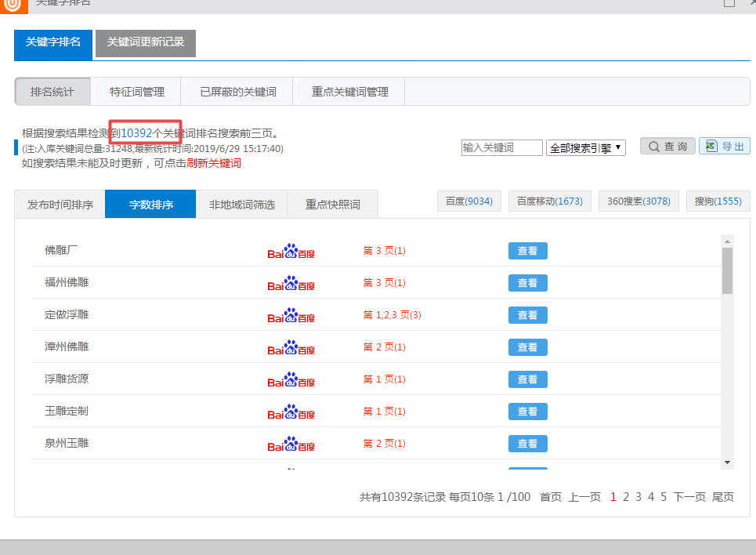Click the magnifier icon on 查询 button
The image size is (756, 555).
coord(654,147)
